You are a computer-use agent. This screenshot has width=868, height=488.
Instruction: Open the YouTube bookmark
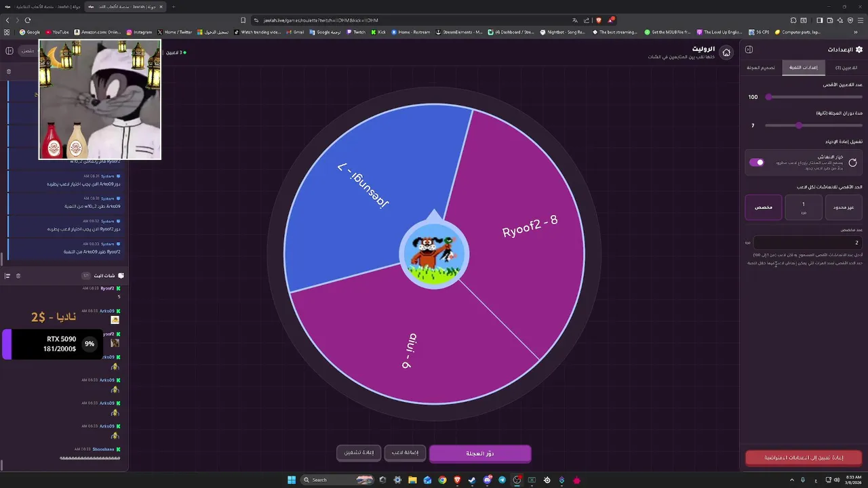click(x=57, y=32)
